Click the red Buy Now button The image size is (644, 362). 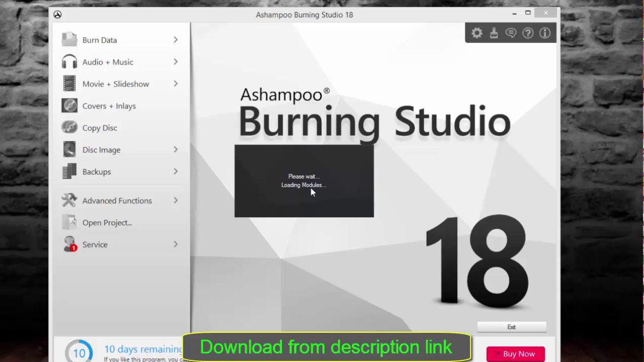tap(516, 354)
